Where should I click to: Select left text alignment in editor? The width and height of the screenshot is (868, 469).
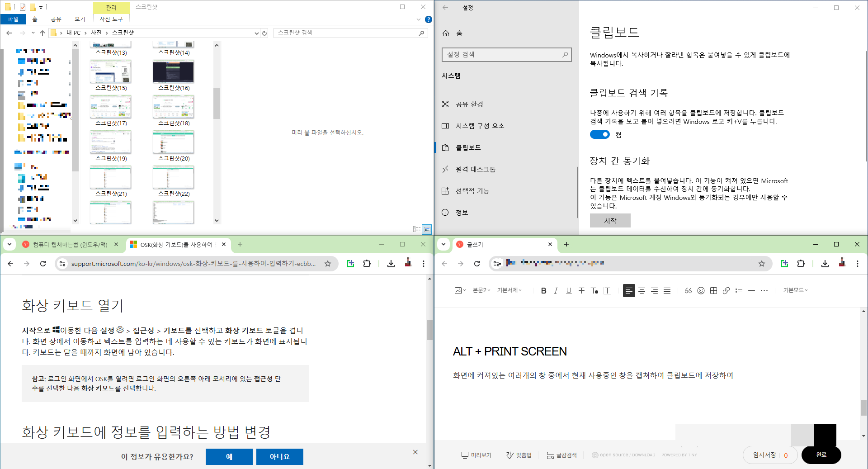[629, 290]
